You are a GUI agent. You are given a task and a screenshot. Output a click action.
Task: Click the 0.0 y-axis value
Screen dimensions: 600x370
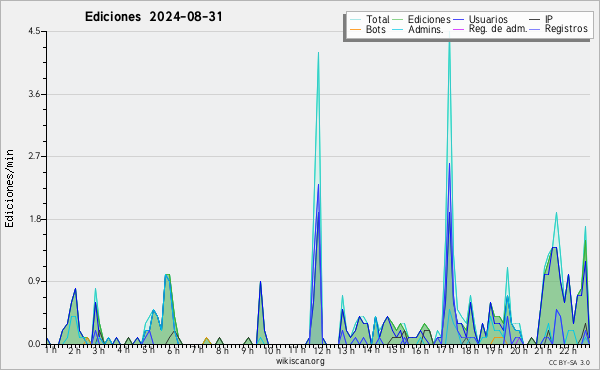pos(34,344)
